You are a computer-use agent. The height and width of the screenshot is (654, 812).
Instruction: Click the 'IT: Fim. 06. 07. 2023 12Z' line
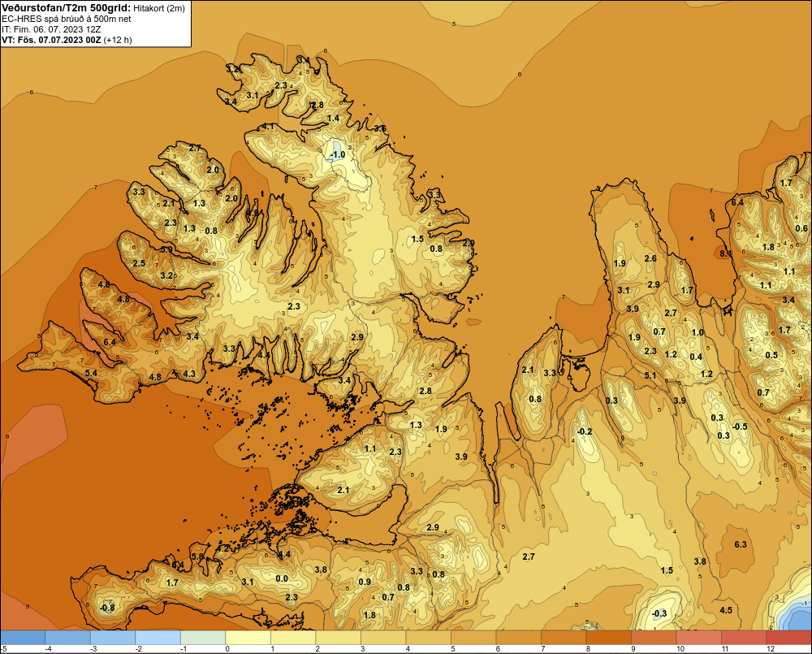point(52,29)
